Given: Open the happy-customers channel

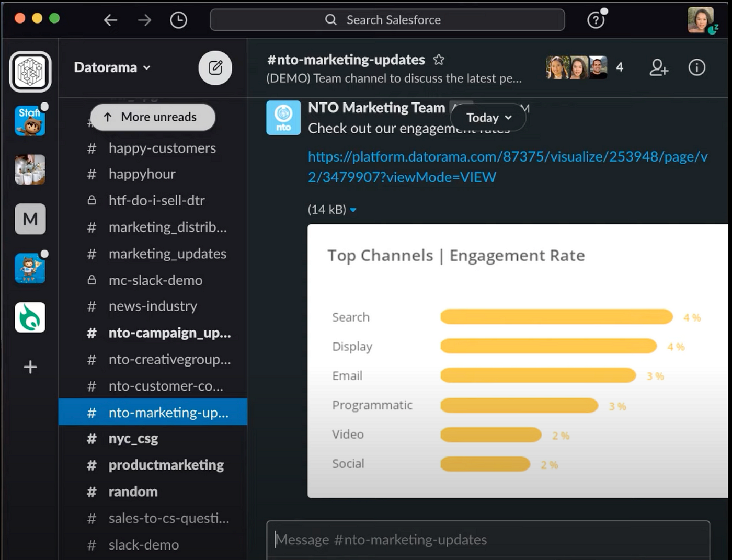Looking at the screenshot, I should (153, 148).
